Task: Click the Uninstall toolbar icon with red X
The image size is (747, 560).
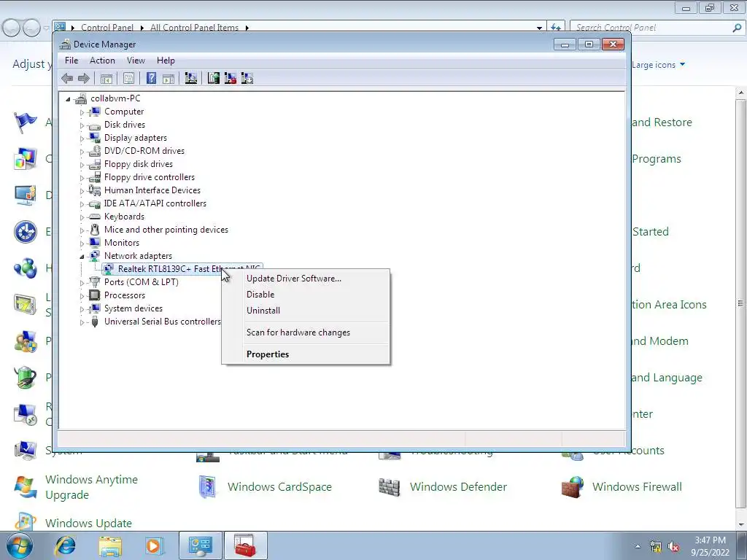Action: click(230, 78)
